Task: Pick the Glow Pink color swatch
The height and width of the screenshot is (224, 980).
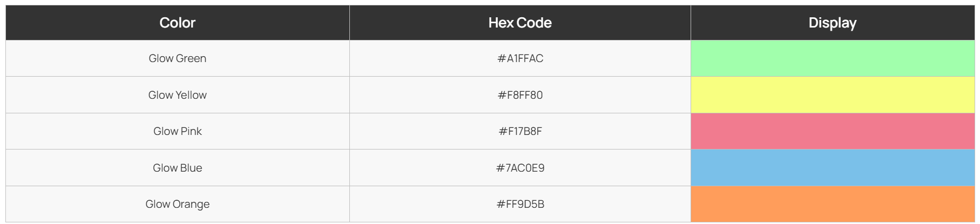Action: tap(833, 131)
